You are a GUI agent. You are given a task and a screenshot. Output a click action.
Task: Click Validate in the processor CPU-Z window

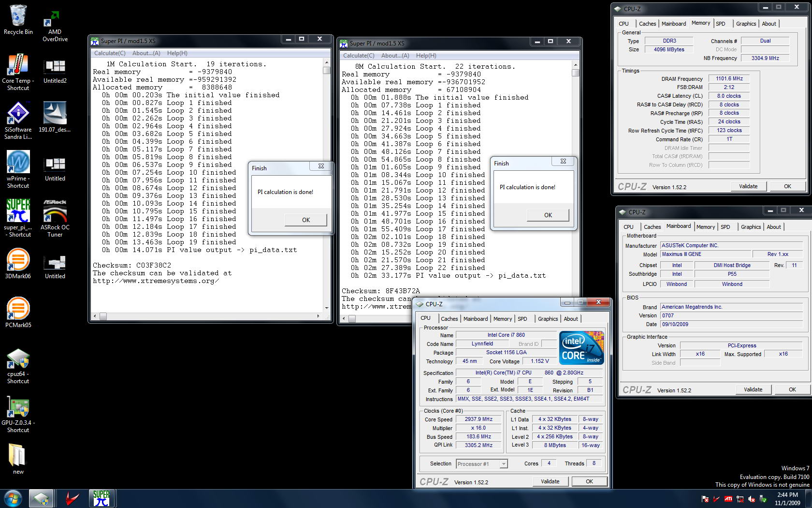coord(550,481)
